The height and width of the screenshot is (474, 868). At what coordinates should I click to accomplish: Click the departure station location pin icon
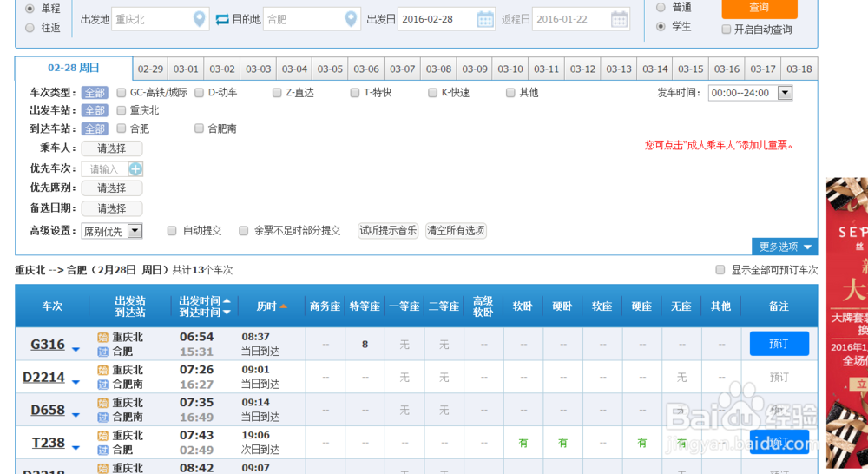click(200, 19)
